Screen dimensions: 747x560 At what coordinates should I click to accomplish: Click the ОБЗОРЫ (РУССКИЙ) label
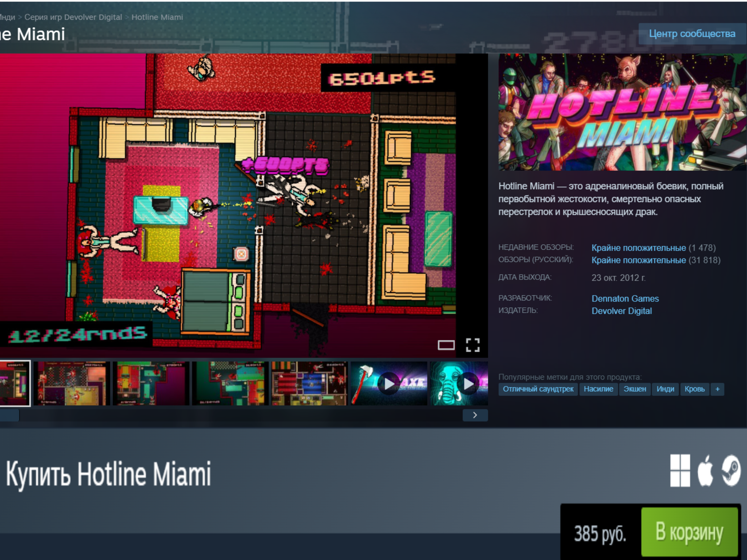click(x=536, y=260)
